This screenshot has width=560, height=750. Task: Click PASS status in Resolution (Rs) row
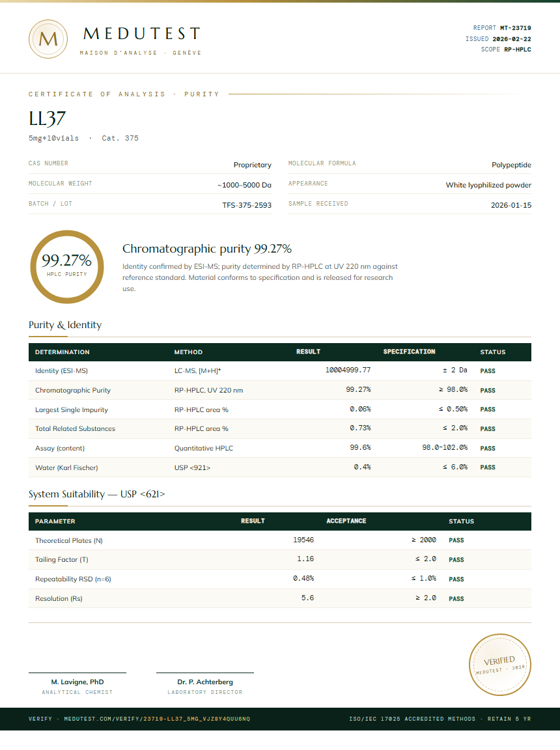[456, 599]
